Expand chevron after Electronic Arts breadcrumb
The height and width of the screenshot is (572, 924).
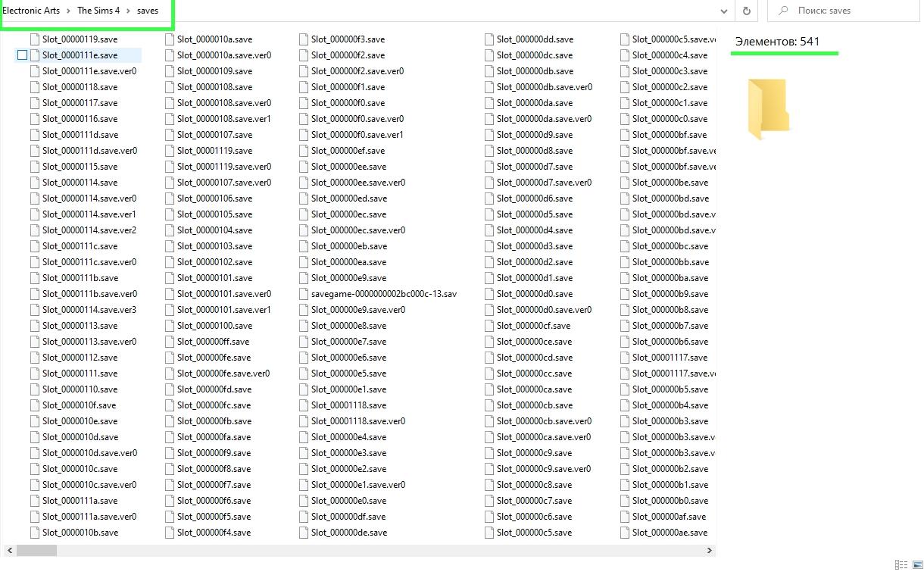[x=68, y=11]
